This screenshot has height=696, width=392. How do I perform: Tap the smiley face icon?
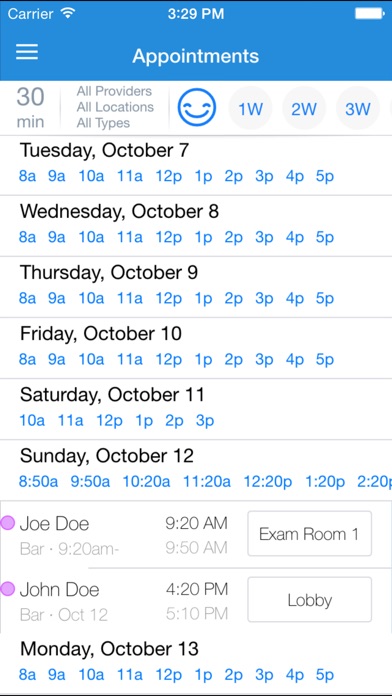(197, 107)
